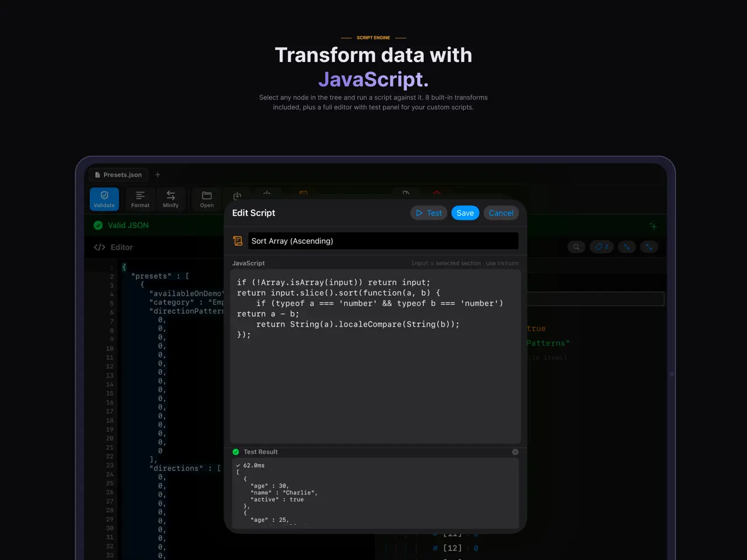This screenshot has height=560, width=747.
Task: Click the green Valid JSON checkmark
Action: click(x=98, y=225)
